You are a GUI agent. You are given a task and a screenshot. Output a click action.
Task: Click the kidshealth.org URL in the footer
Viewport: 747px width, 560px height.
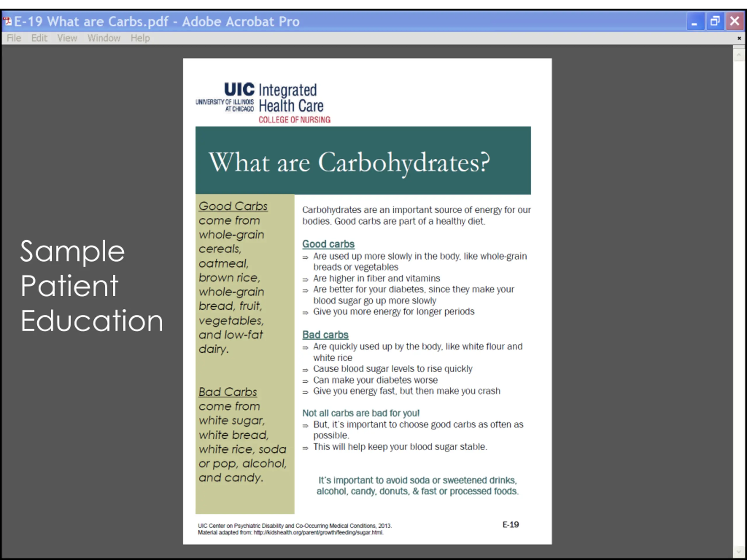point(318,532)
